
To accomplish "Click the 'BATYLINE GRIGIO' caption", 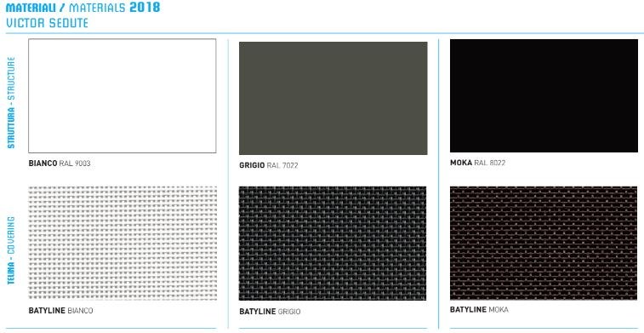I will pos(270,312).
